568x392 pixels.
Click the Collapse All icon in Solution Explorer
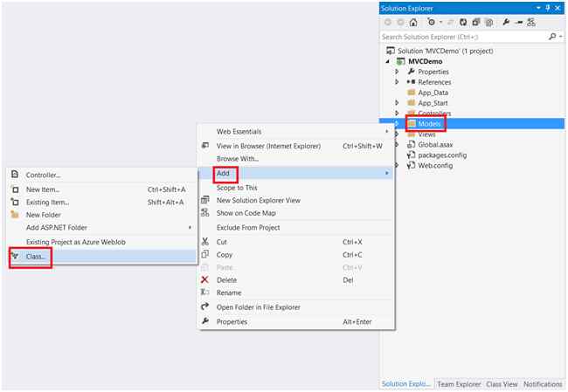[476, 23]
